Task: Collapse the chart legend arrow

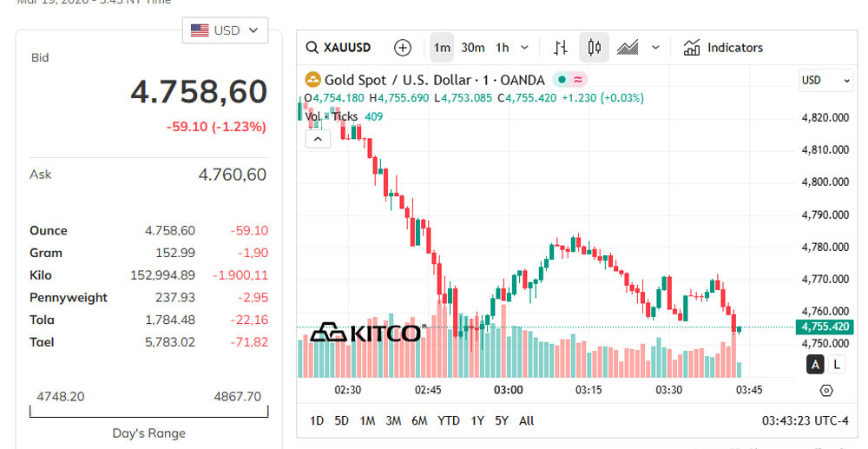Action: 318,138
